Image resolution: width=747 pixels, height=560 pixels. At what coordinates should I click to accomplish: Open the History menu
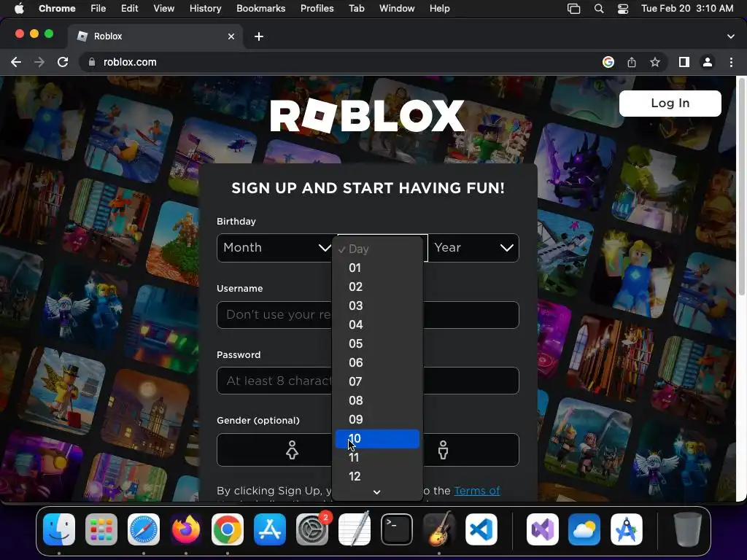[205, 9]
